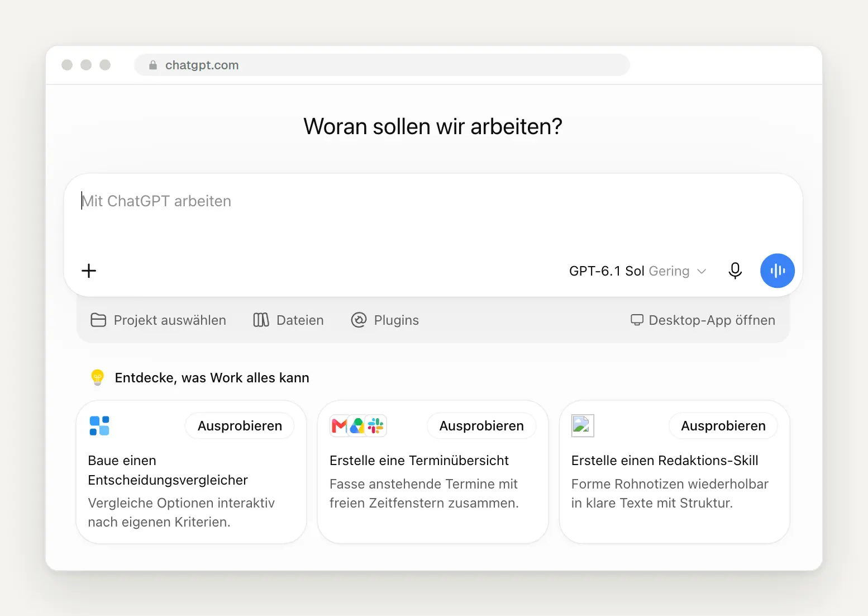Click the monitor icon beside Desktop-App öffnen

637,320
